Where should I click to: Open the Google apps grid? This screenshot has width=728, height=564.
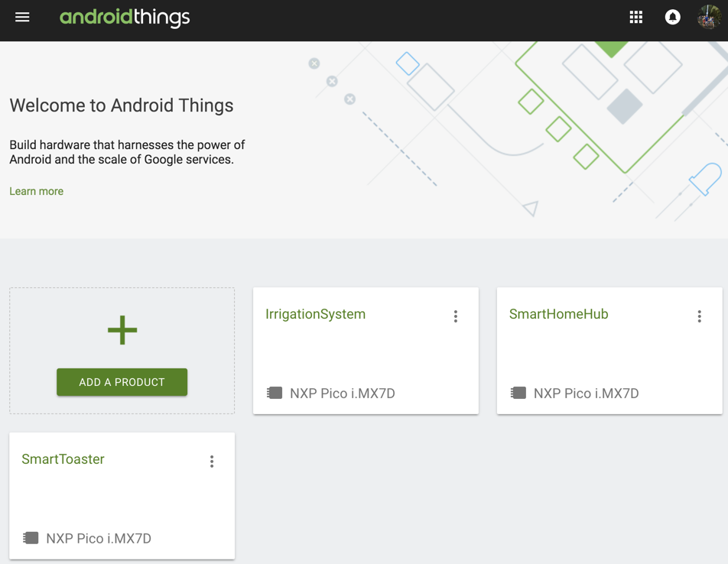(635, 17)
